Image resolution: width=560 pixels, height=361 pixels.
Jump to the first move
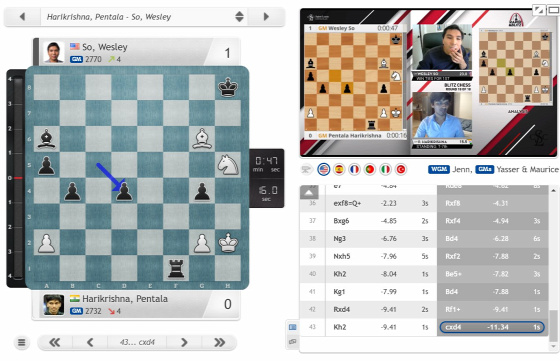[x=55, y=342]
